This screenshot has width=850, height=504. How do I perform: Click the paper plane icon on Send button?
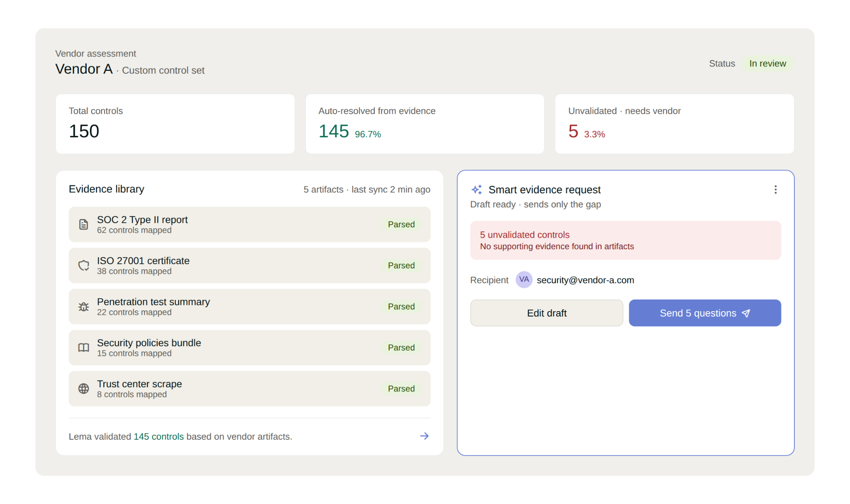(746, 313)
